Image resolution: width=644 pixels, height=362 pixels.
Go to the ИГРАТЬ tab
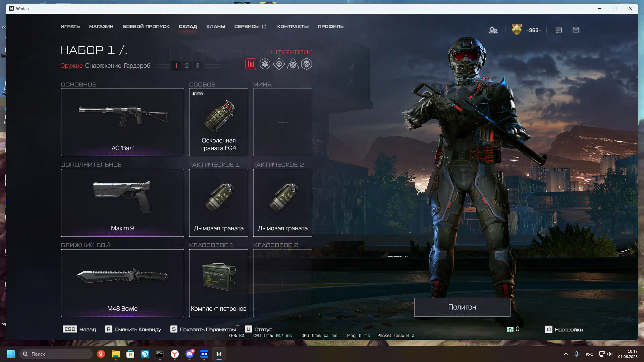coord(70,26)
